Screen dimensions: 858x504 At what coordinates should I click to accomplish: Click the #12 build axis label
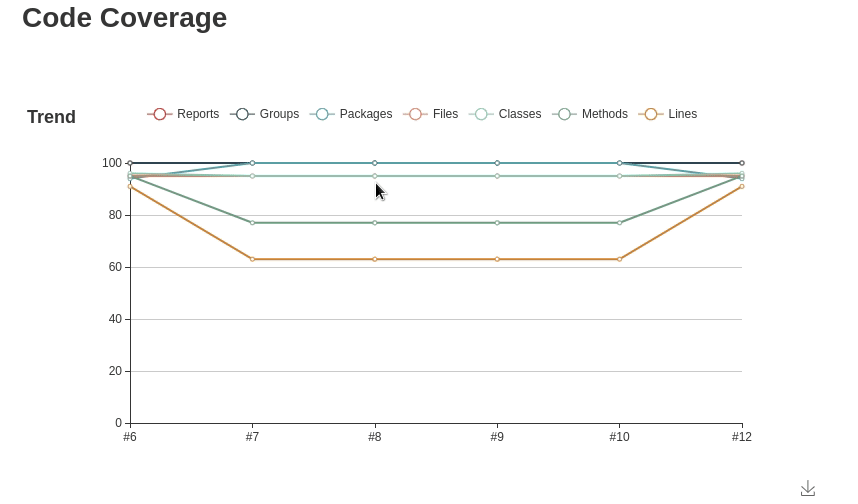741,437
